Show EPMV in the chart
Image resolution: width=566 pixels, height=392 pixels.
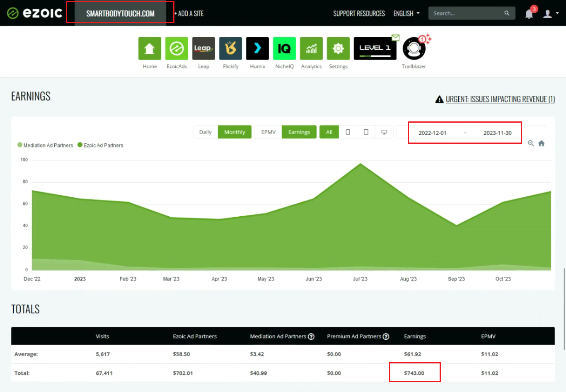268,132
